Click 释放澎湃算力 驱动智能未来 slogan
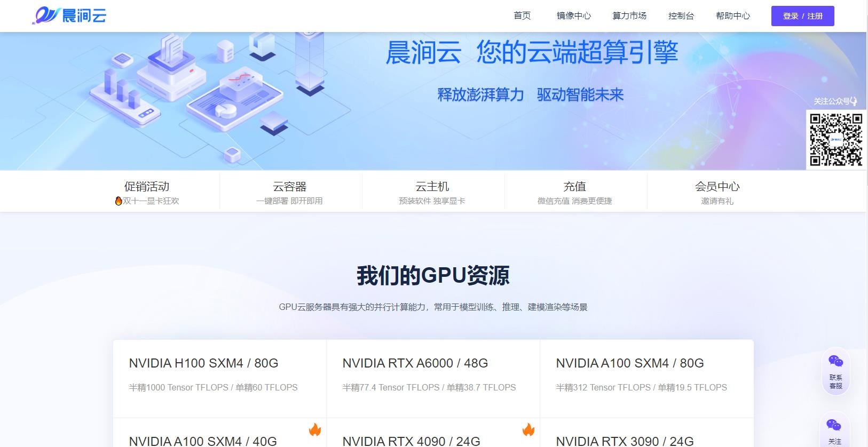Image resolution: width=868 pixels, height=447 pixels. (531, 95)
